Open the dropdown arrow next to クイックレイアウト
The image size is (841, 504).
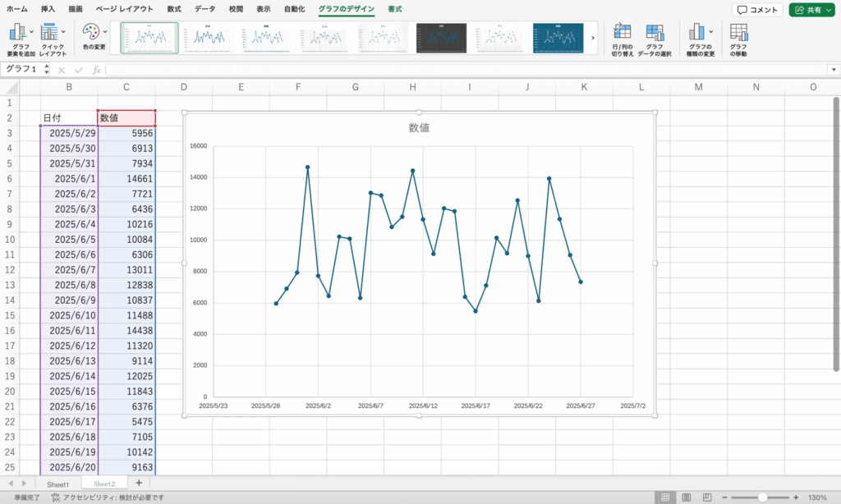(63, 32)
